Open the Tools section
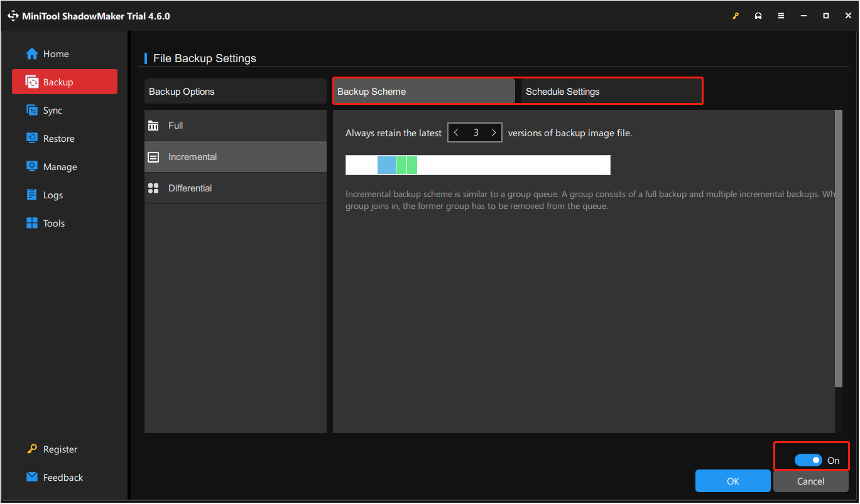This screenshot has height=504, width=860. [54, 223]
